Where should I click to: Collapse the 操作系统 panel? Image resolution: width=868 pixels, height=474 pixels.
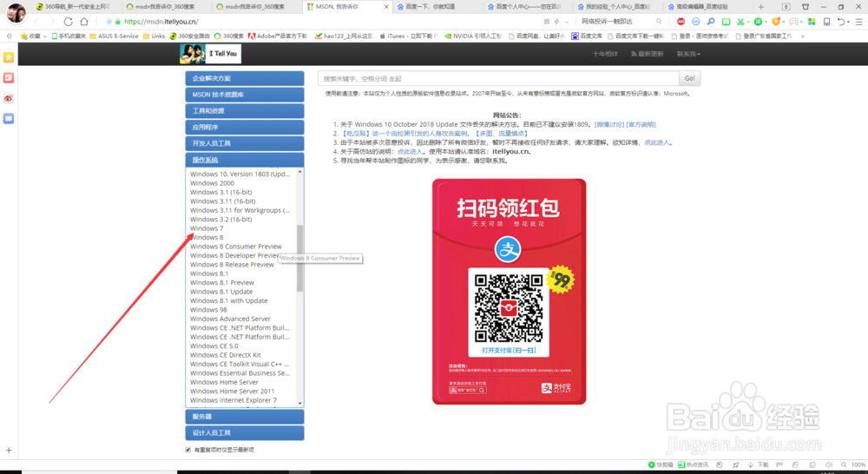pyautogui.click(x=245, y=160)
